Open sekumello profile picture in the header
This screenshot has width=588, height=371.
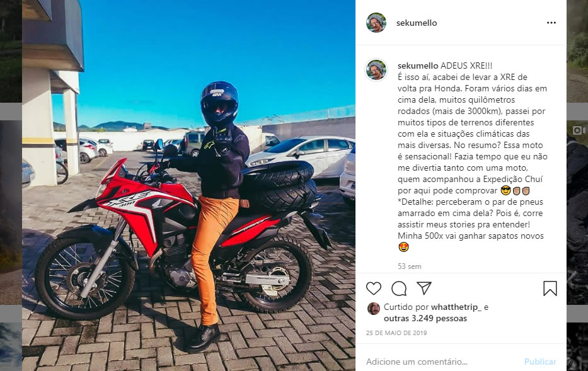click(376, 23)
